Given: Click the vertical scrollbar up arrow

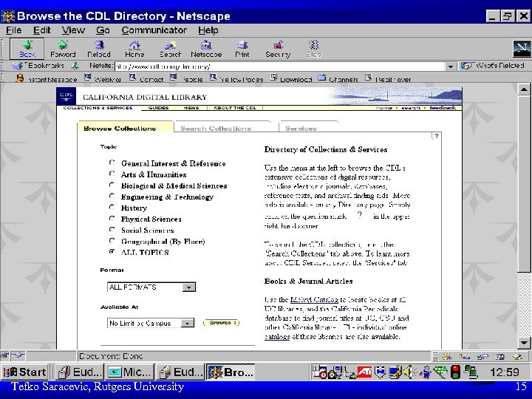Looking at the screenshot, I should click(524, 89).
